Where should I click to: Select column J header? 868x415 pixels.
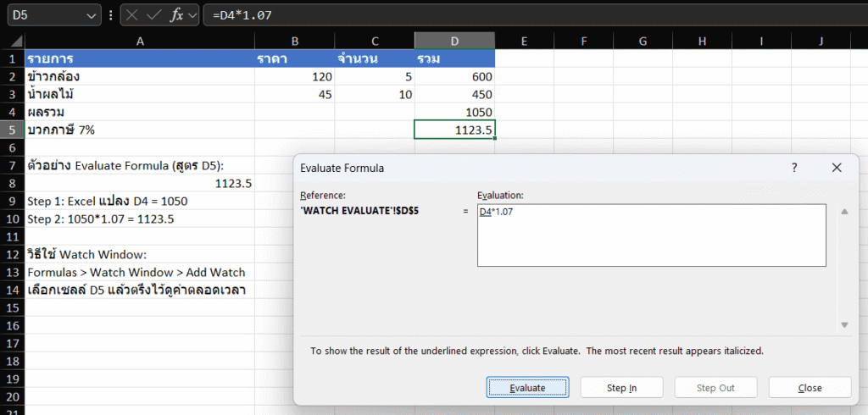pyautogui.click(x=821, y=41)
